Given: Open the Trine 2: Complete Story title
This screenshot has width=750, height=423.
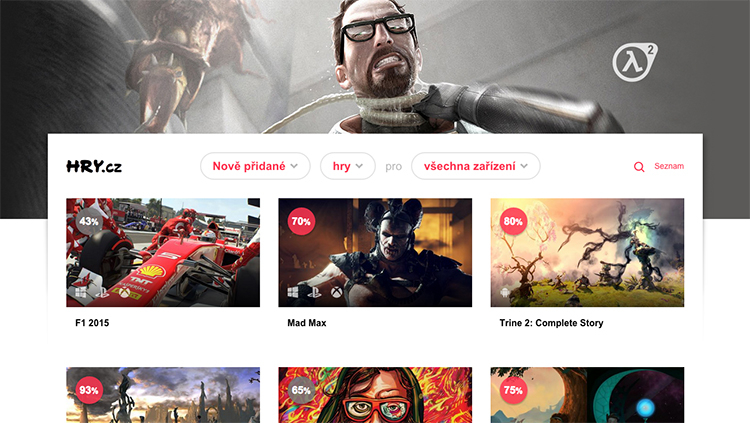Looking at the screenshot, I should 551,323.
